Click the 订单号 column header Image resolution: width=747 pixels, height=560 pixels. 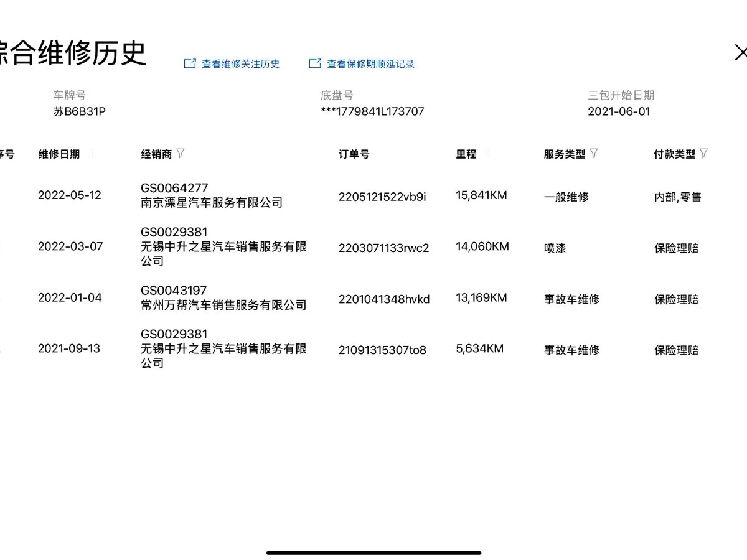coord(354,154)
